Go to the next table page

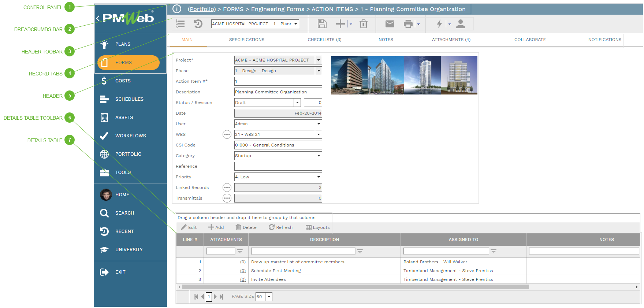tap(215, 297)
